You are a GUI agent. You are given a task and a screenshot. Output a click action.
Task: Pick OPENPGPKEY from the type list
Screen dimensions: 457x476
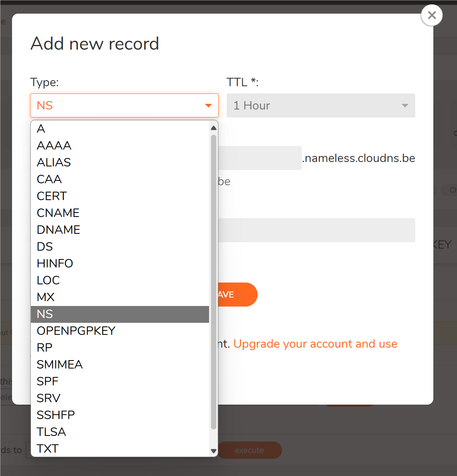pyautogui.click(x=120, y=331)
